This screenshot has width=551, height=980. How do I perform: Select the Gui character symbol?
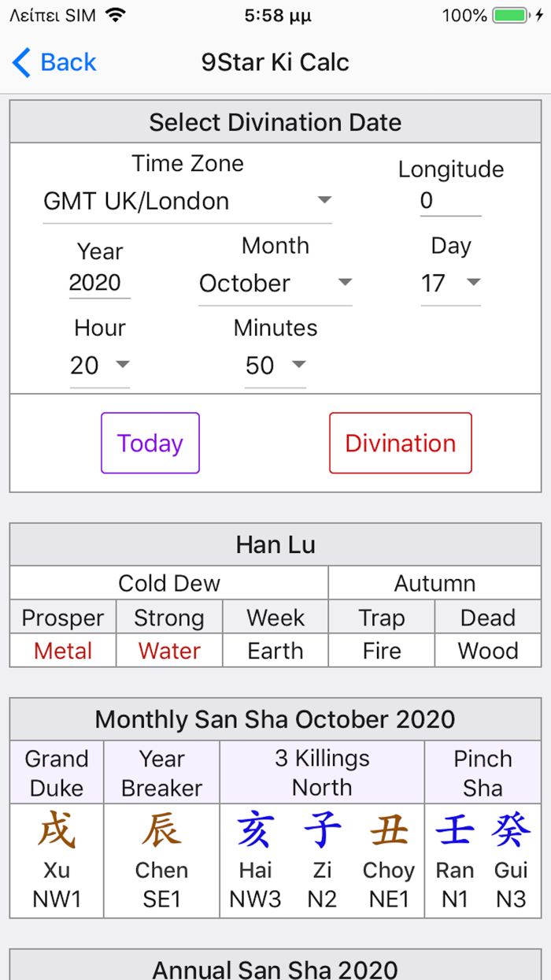coord(510,829)
